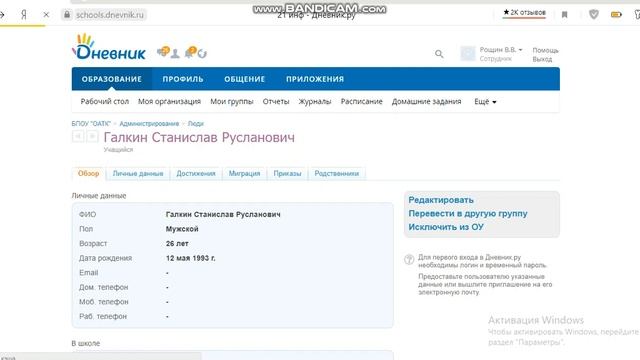Screen dimensions: 640x360
Task: Open the Рощин В.В. user dropdown
Action: (x=501, y=50)
